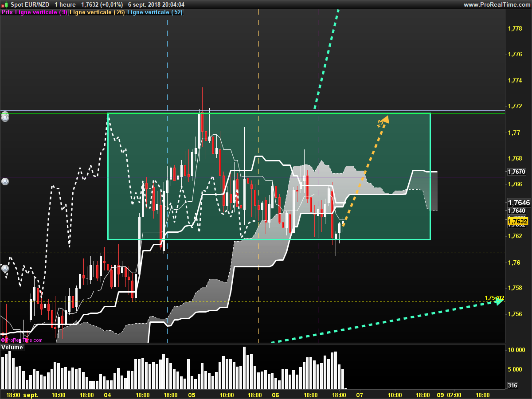The width and height of the screenshot is (532, 399).
Task: Click the 1,76 price axis label
Action: [x=513, y=262]
